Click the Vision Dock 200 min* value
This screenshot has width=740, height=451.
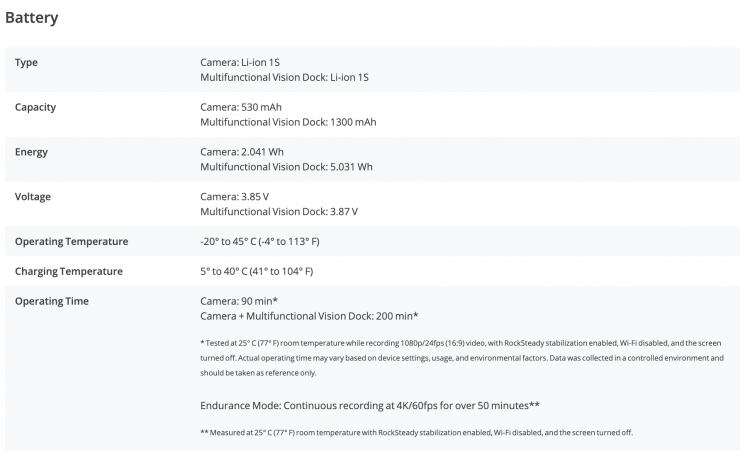coord(309,316)
